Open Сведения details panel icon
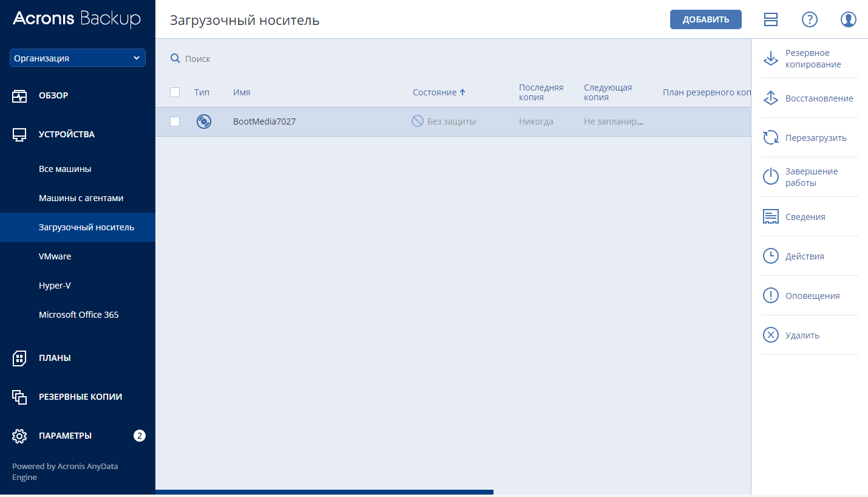This screenshot has height=497, width=868. (770, 217)
